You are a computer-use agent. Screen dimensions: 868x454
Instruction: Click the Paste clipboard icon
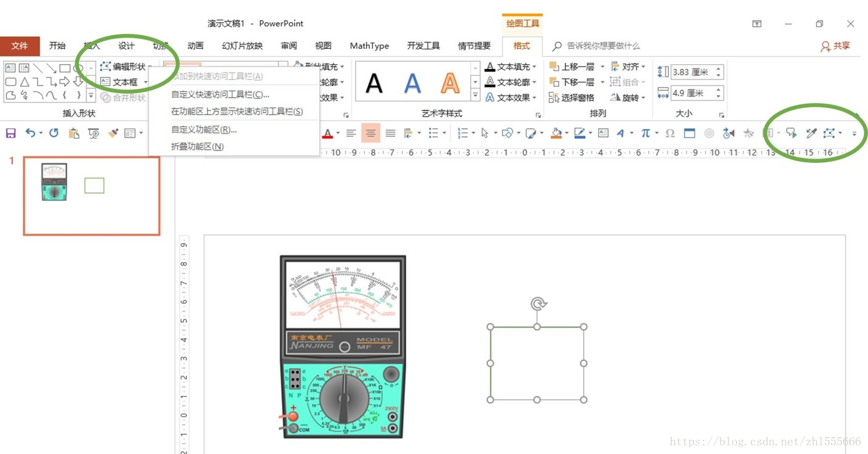tap(74, 133)
